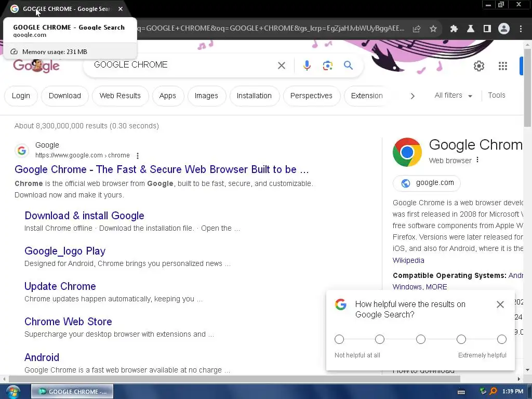Open 'Download & install Google' sitelink
This screenshot has height=399, width=532.
tap(85, 216)
